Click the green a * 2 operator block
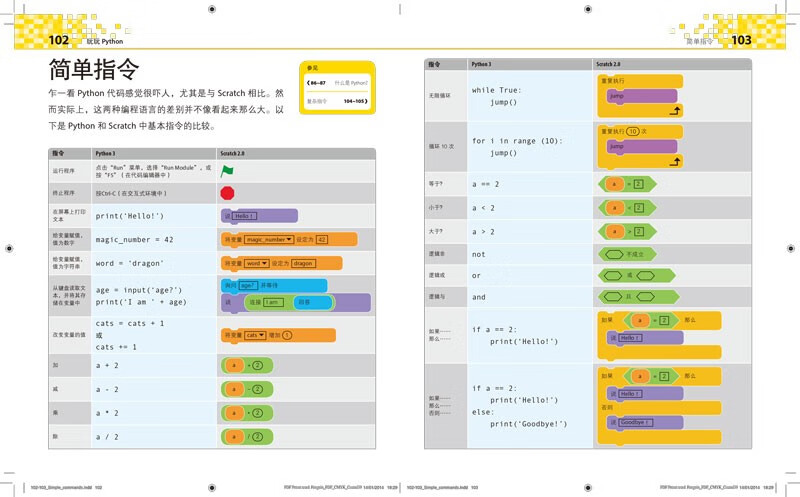This screenshot has width=800, height=497. tap(247, 413)
